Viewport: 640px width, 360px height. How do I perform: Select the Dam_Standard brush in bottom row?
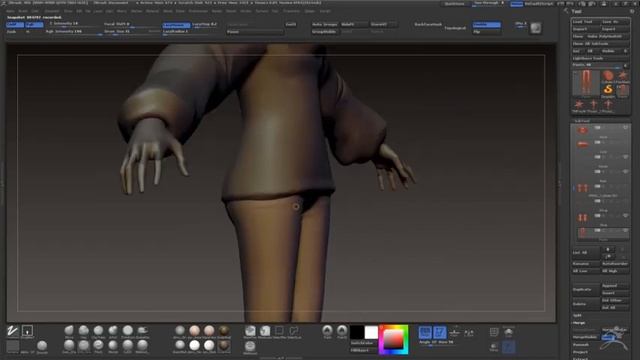click(x=69, y=346)
